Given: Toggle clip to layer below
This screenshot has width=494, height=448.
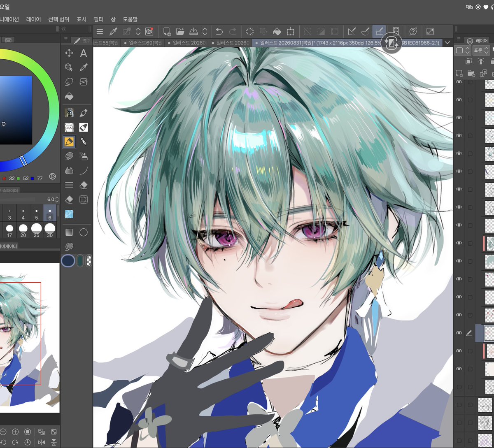Looking at the screenshot, I should tap(468, 61).
